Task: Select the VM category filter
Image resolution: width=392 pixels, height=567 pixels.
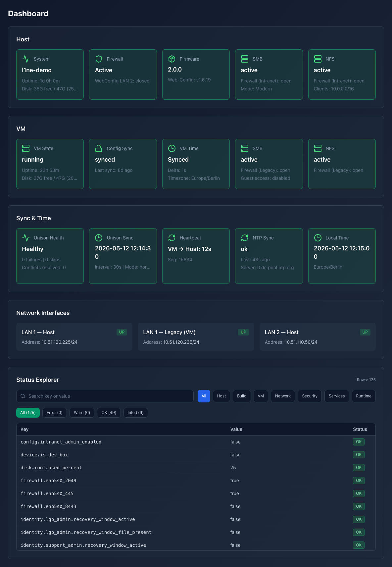Action: pyautogui.click(x=261, y=396)
